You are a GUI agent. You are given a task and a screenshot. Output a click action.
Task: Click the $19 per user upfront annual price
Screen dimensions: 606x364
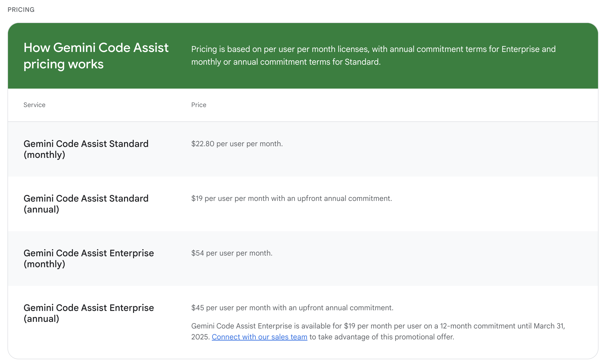point(291,198)
